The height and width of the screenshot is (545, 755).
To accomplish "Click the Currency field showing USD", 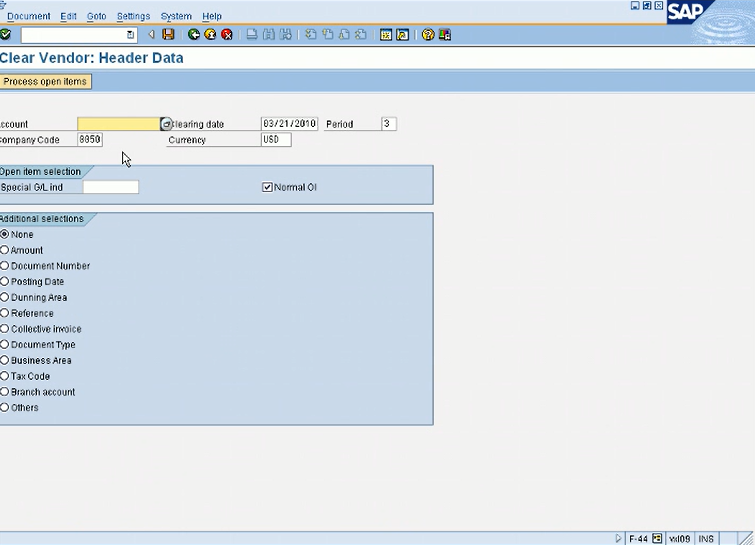I will (x=276, y=140).
